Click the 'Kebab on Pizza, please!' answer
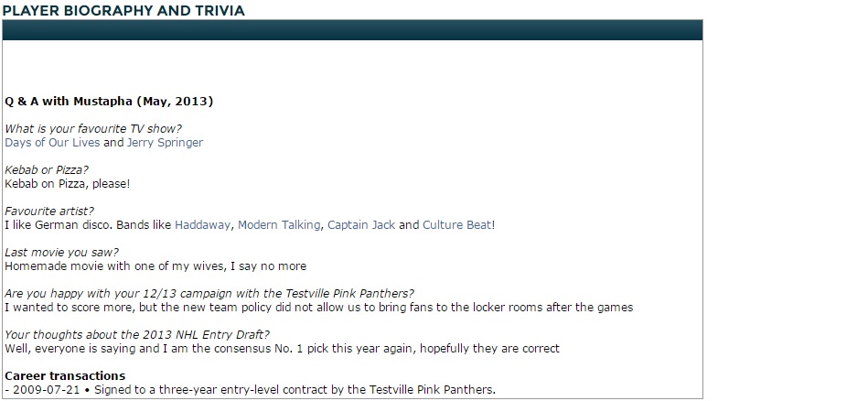 [x=68, y=184]
